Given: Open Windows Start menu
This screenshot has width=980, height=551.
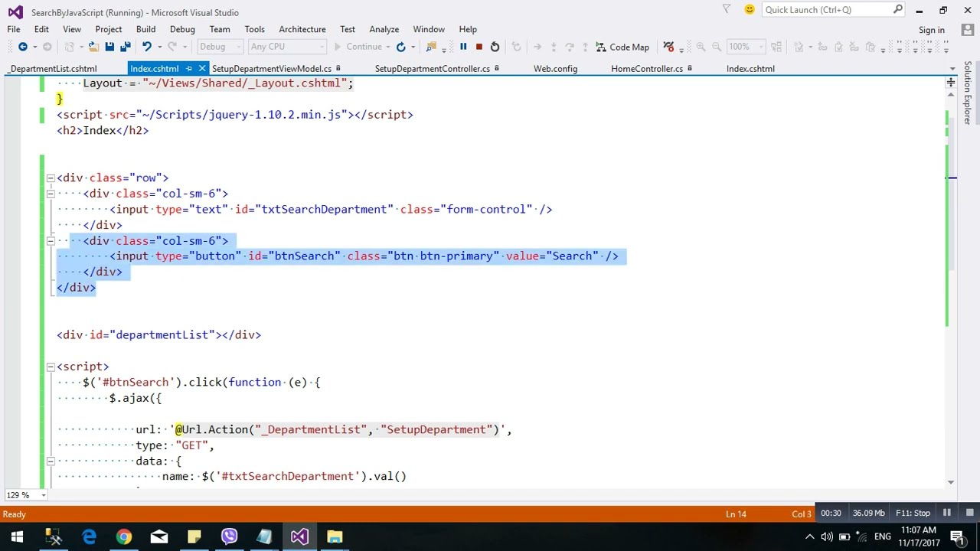Looking at the screenshot, I should [17, 536].
